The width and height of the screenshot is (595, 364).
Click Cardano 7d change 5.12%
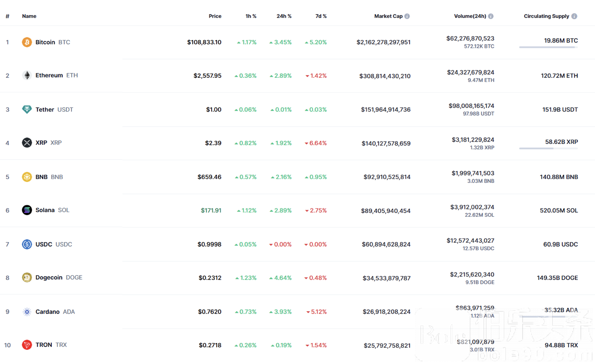(317, 312)
